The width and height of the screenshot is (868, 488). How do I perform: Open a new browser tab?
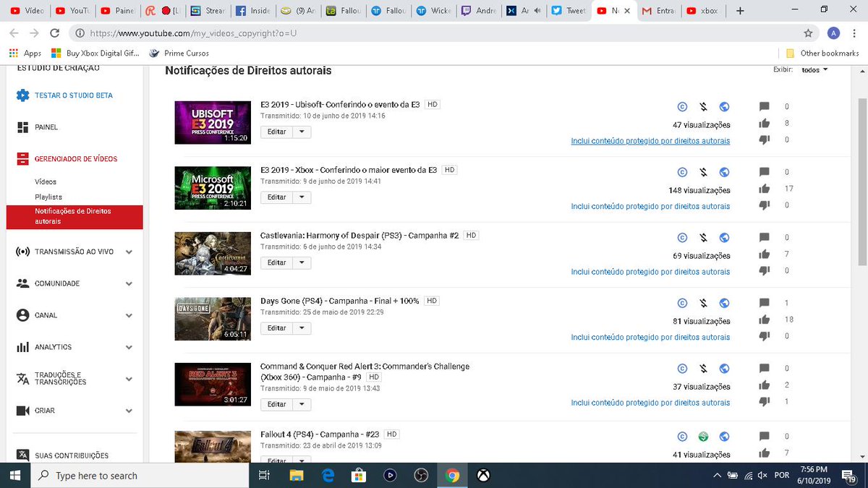[x=739, y=11]
